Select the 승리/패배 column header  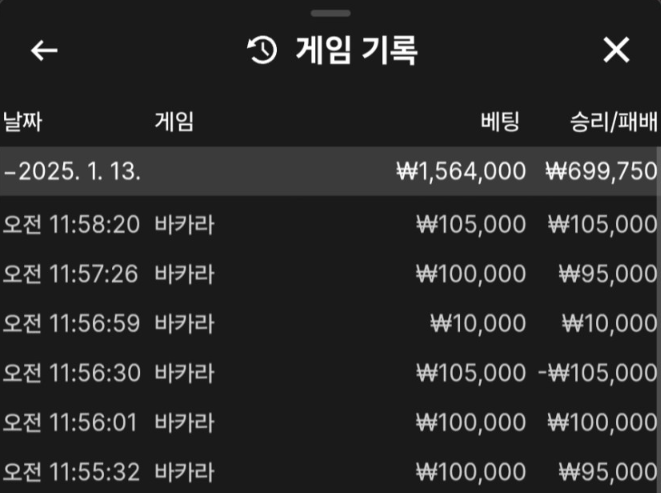click(613, 122)
